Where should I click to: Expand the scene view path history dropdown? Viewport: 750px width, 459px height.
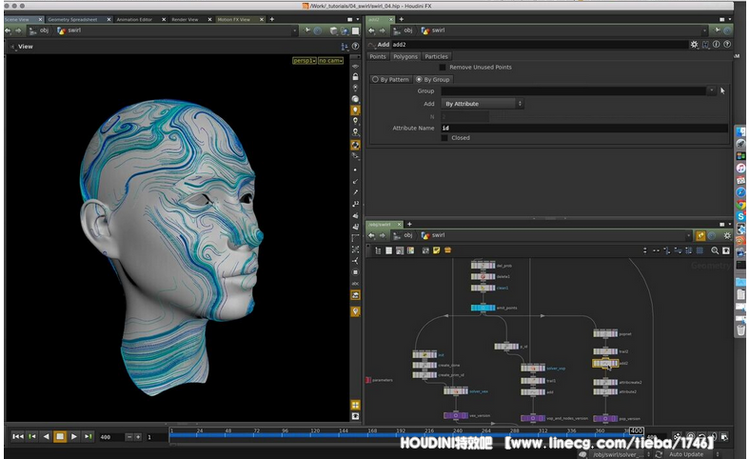pos(294,31)
